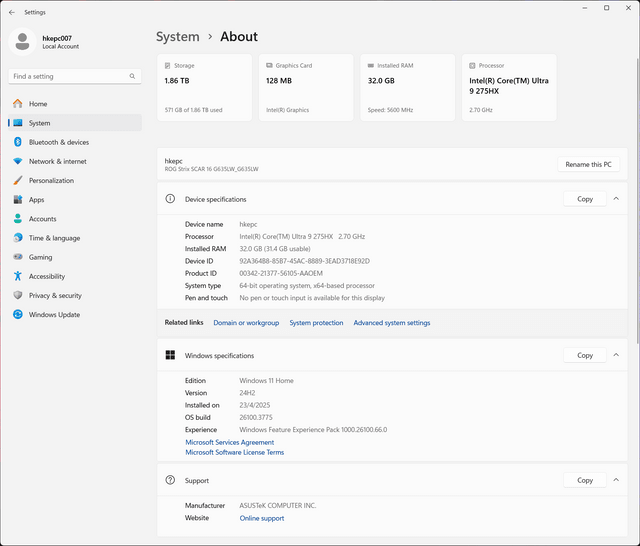Viewport: 640px width, 546px height.
Task: Open Microsoft Software License Terms link
Action: tap(235, 452)
